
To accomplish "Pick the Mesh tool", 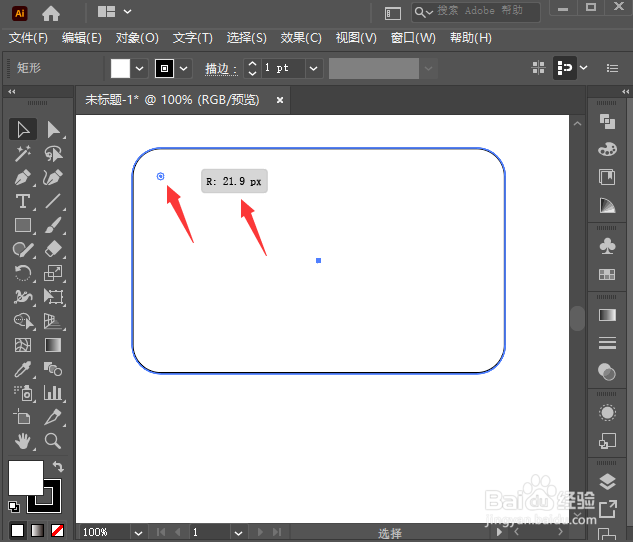I will click(x=23, y=345).
